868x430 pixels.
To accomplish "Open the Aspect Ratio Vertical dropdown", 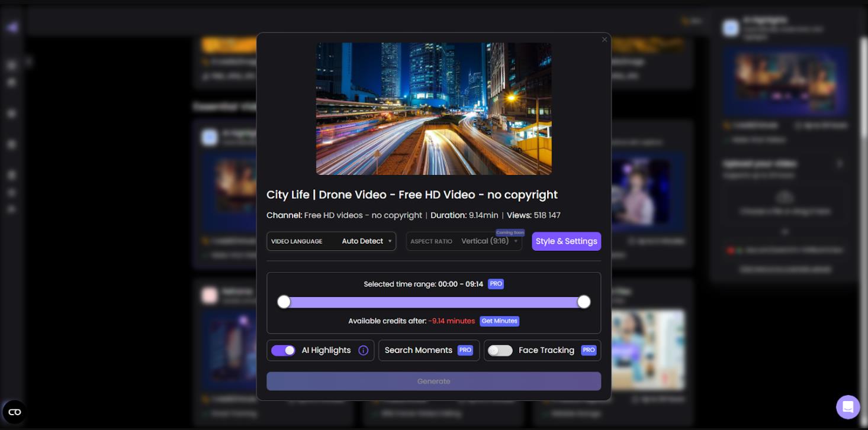I will [464, 241].
